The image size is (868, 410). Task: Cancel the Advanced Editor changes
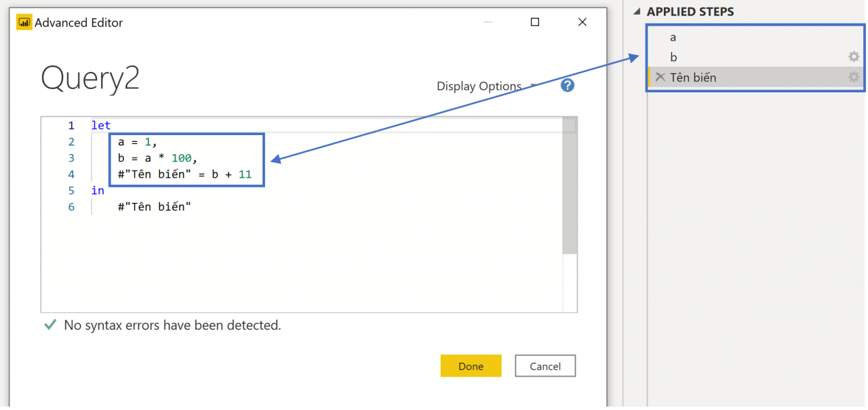pyautogui.click(x=545, y=366)
